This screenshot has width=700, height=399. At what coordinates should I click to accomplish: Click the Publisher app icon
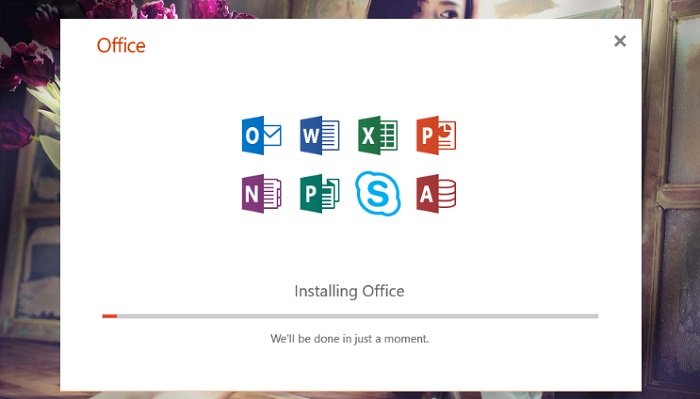tap(320, 194)
